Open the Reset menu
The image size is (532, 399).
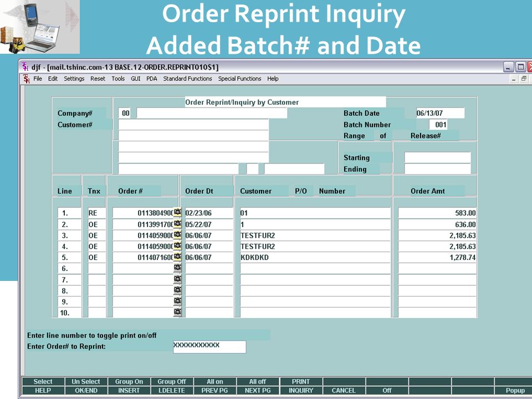pyautogui.click(x=98, y=79)
